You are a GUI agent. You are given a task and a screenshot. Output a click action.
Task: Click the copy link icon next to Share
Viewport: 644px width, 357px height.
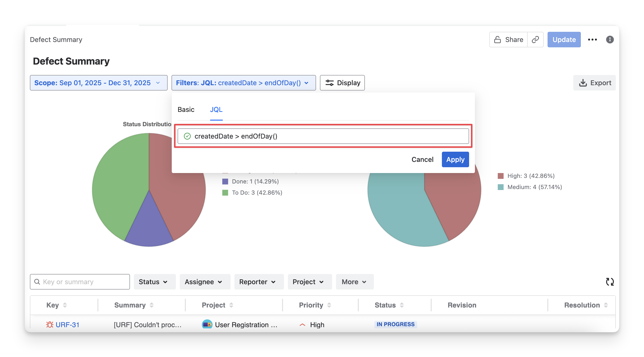click(535, 40)
